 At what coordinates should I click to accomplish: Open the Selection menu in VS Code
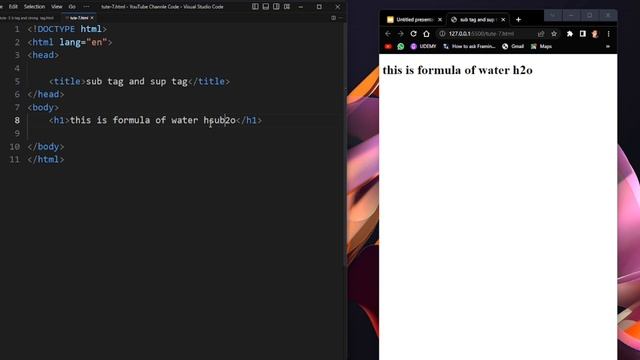[x=34, y=7]
